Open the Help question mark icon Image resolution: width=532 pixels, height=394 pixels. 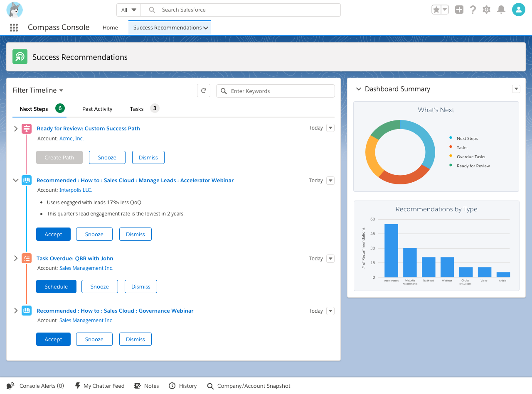473,10
